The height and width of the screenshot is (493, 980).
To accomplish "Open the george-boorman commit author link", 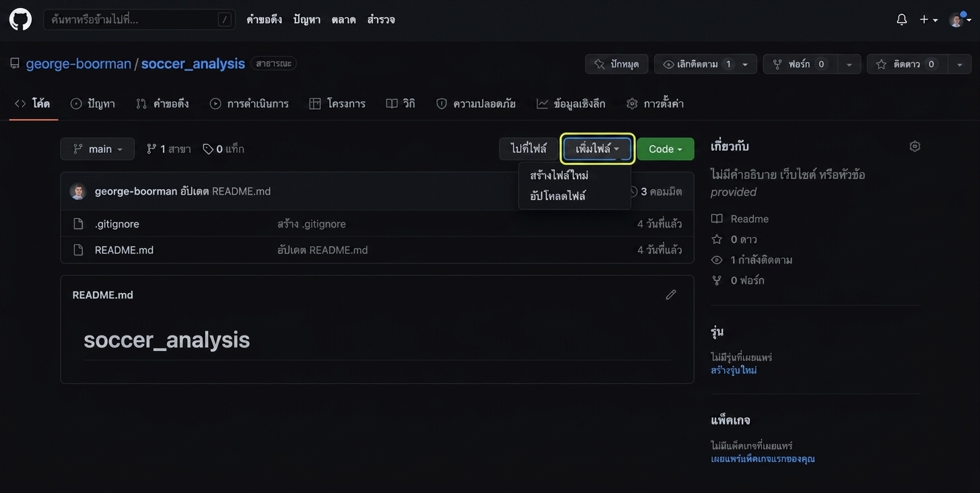I will coord(136,191).
